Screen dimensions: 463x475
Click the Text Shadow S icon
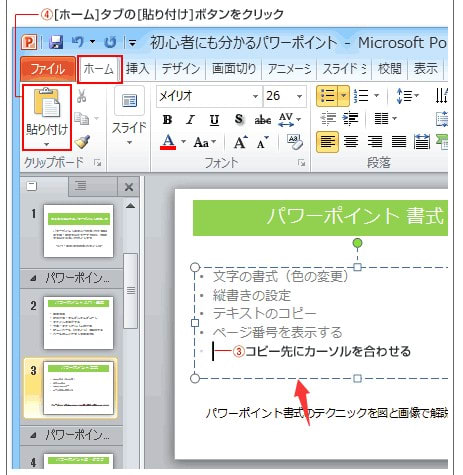click(239, 119)
